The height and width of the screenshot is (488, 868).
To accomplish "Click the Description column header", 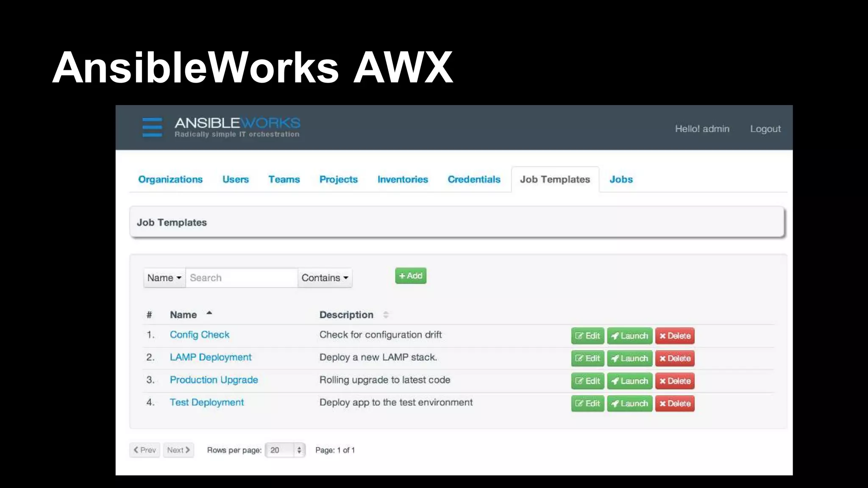I will (346, 315).
